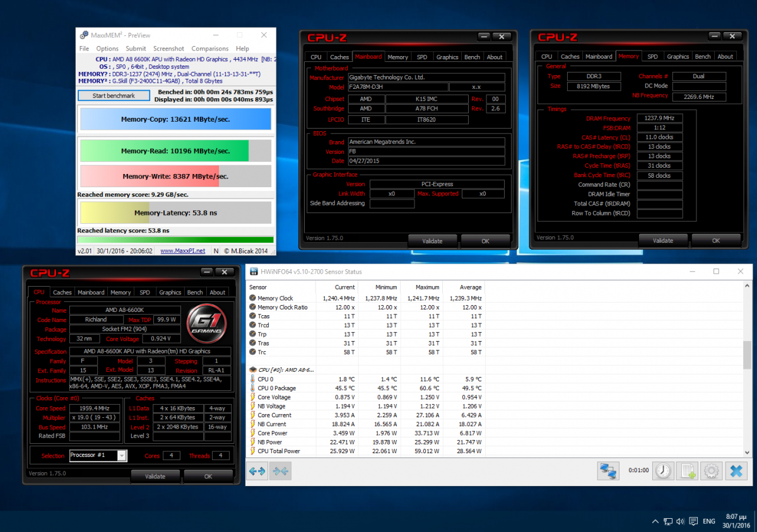The height and width of the screenshot is (532, 757).
Task: Select the Tras sensor row
Action: 366,343
